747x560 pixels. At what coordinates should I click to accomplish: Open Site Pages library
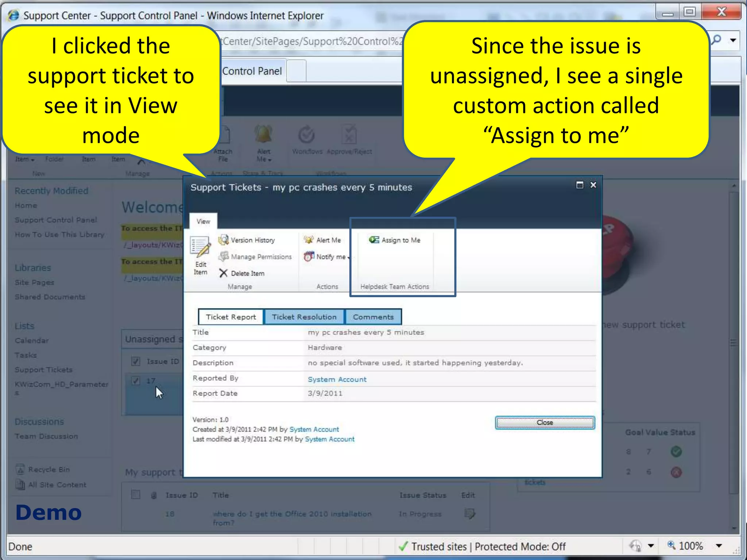34,282
